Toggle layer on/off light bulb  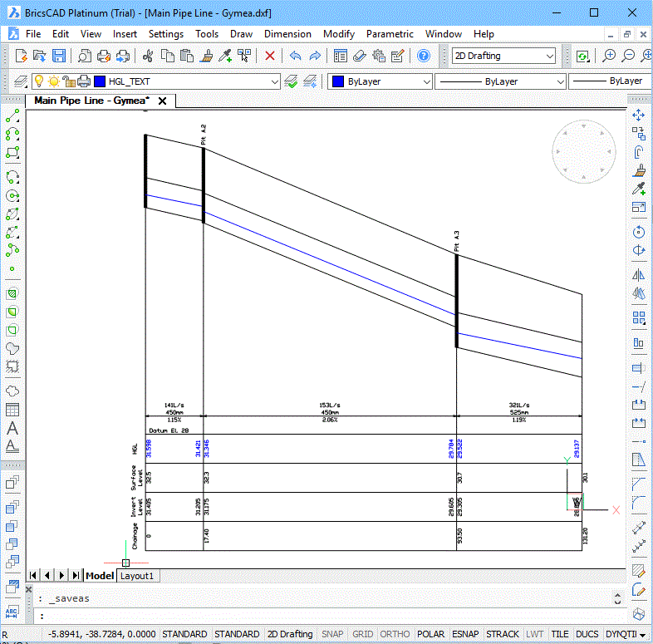(39, 81)
